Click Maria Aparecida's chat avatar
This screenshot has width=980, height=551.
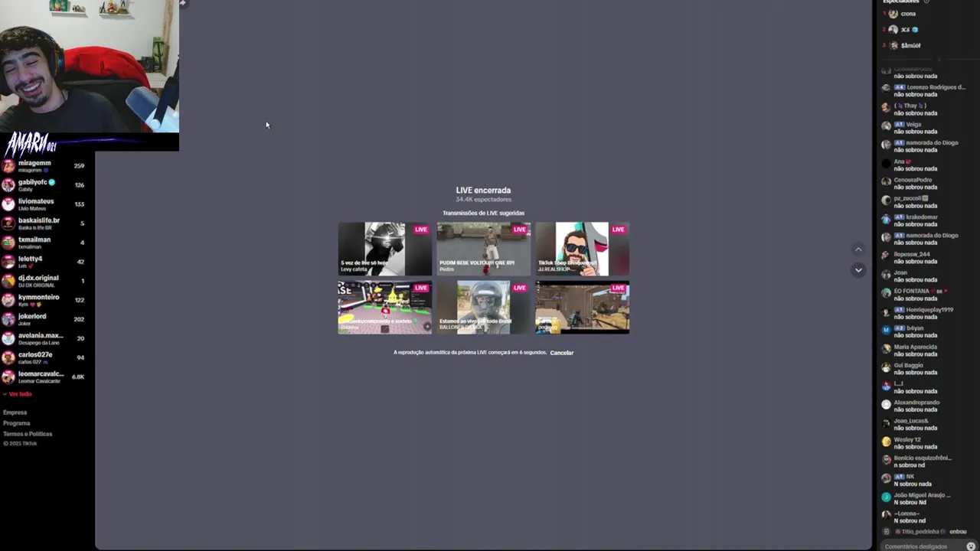point(886,348)
